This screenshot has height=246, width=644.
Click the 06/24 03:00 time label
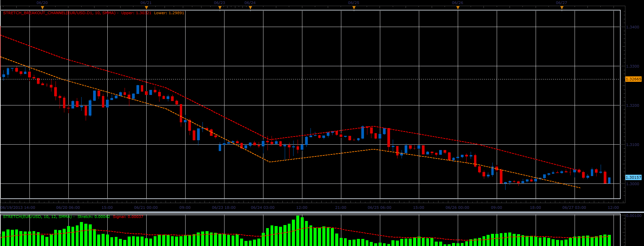point(263,207)
